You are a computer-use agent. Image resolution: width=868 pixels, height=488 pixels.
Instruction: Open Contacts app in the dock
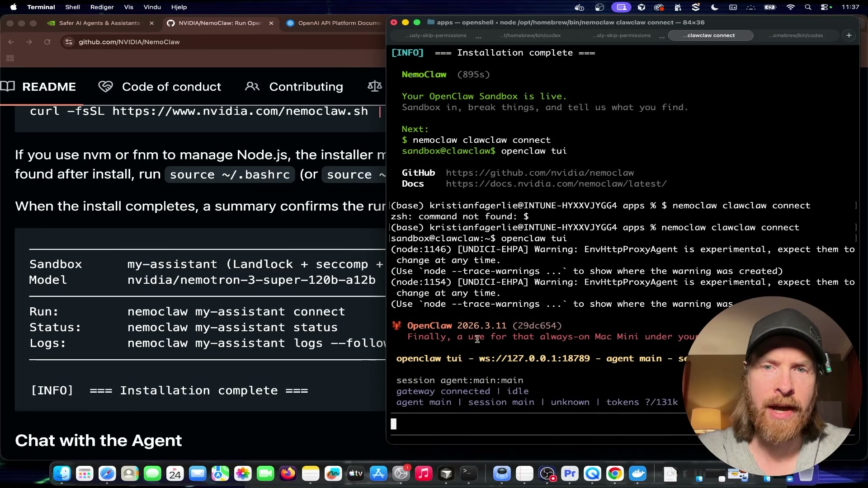coord(130,474)
